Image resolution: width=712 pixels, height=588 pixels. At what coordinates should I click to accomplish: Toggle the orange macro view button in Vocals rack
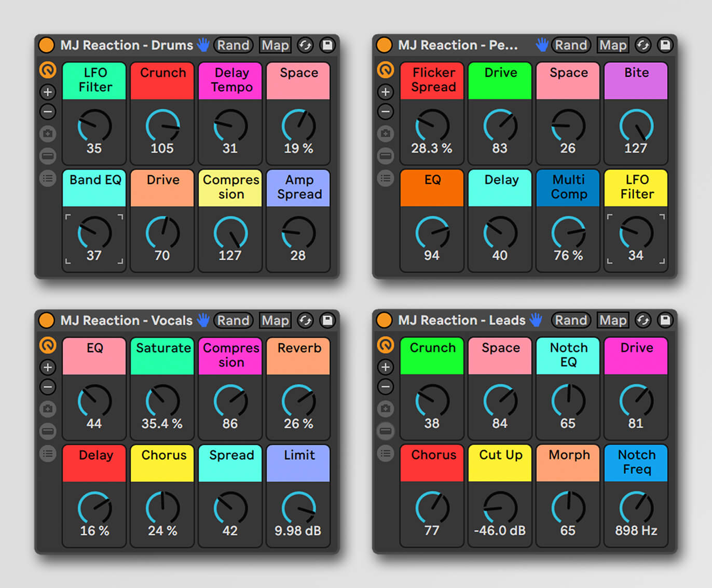pos(48,345)
